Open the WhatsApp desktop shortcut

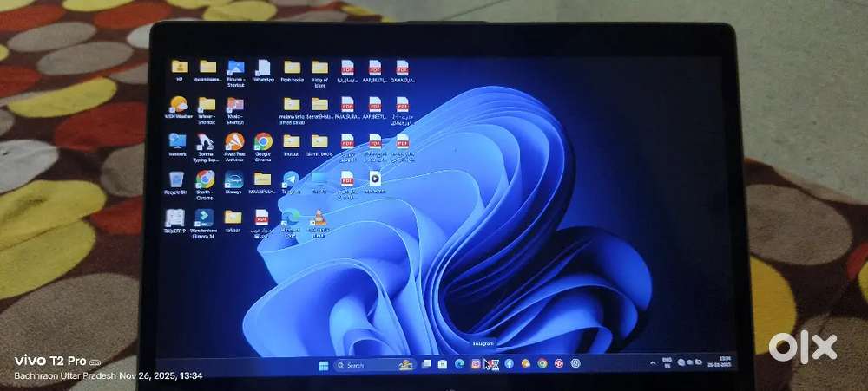(264, 68)
